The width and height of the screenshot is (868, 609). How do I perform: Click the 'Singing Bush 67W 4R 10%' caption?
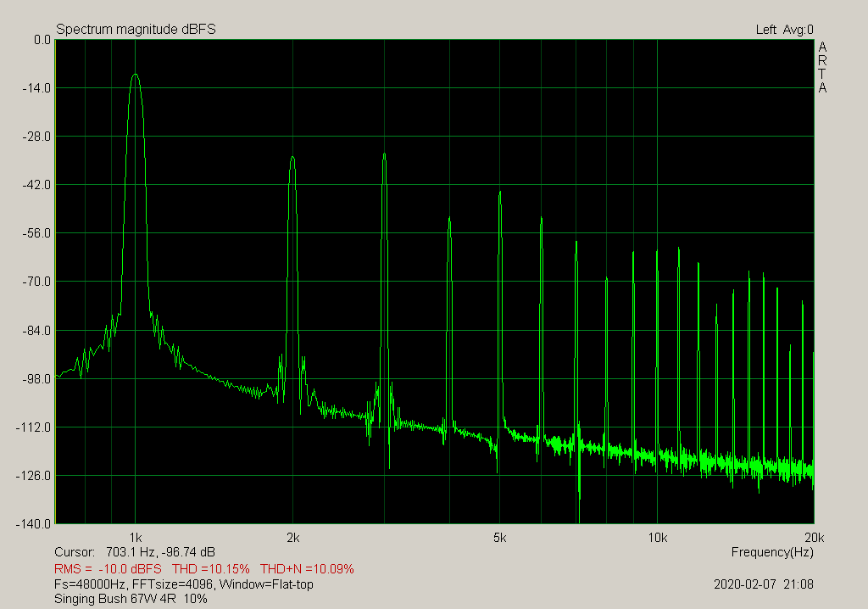click(131, 599)
